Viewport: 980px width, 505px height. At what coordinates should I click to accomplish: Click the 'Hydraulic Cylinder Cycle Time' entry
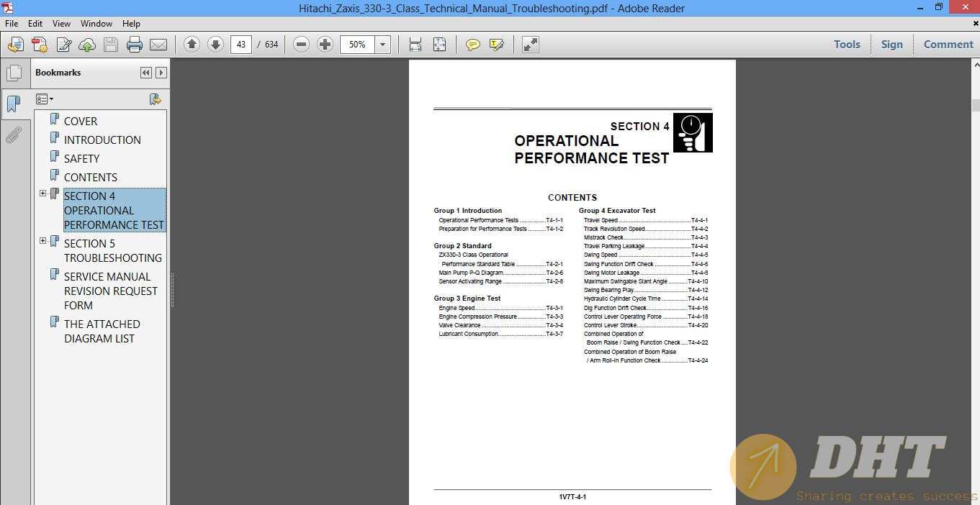point(646,299)
